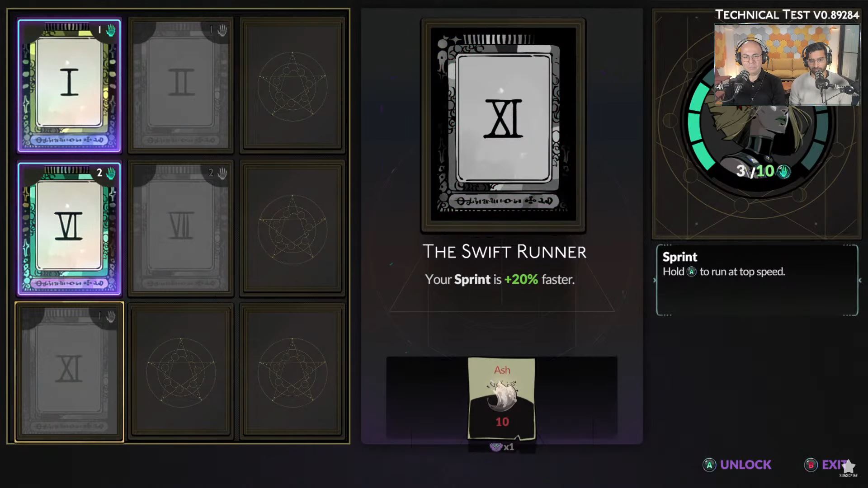Click the Sprint tooltip info panel

tap(757, 280)
